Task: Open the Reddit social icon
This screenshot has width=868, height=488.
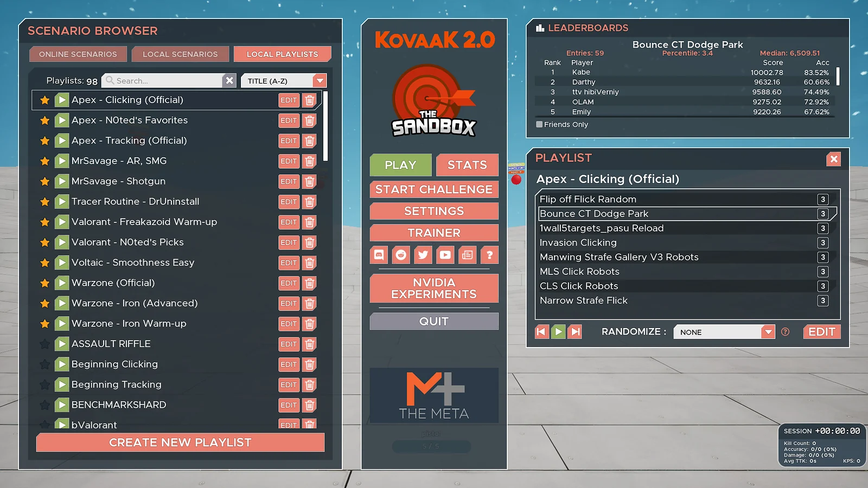Action: tap(401, 255)
